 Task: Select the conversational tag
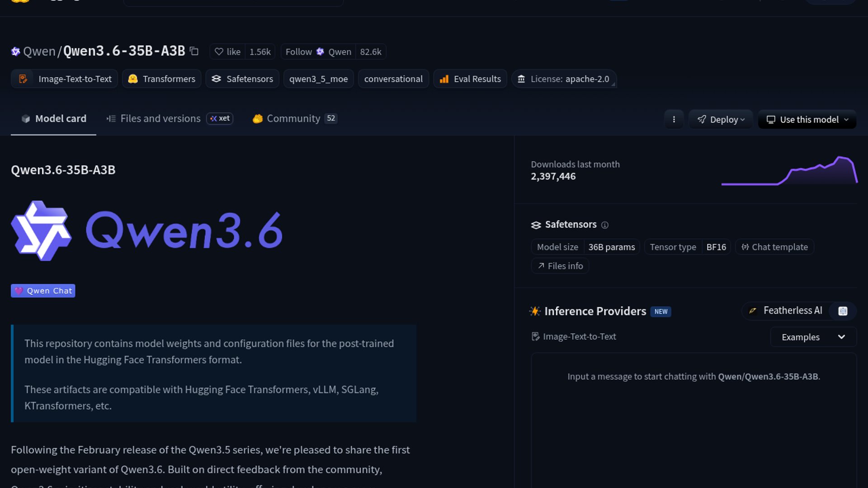pos(393,79)
